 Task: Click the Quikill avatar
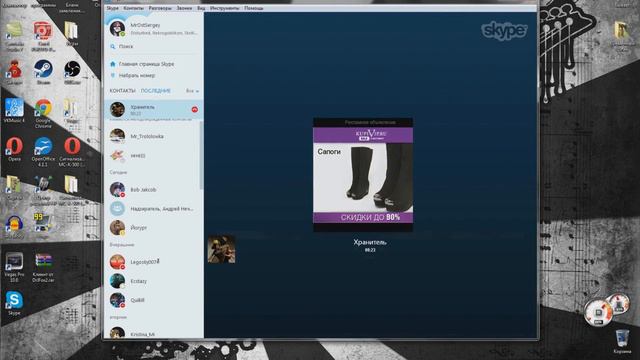[117, 300]
